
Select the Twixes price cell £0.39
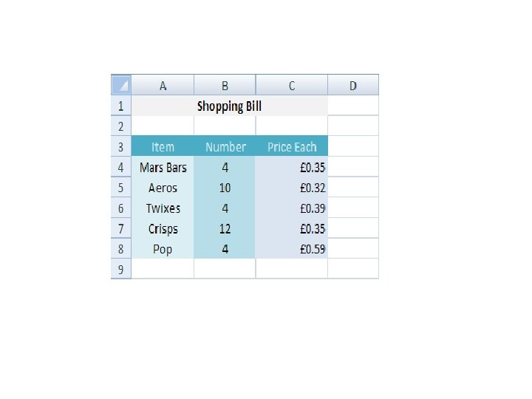pos(292,208)
